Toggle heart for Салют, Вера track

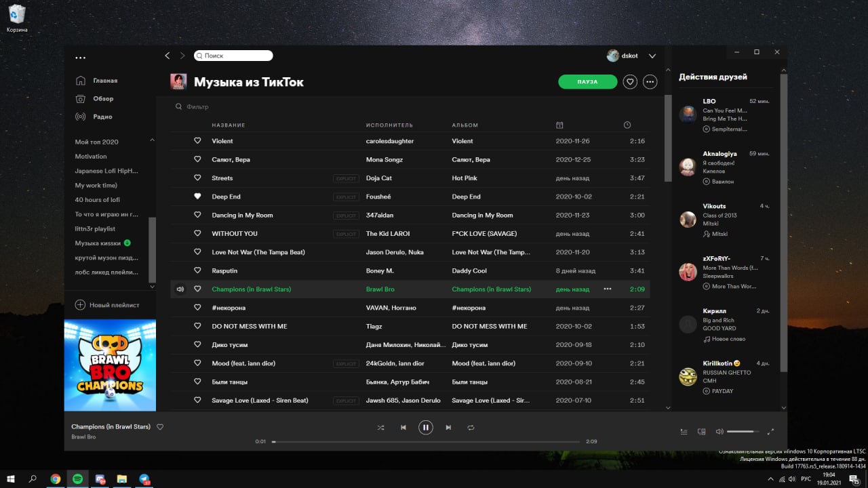(x=197, y=159)
